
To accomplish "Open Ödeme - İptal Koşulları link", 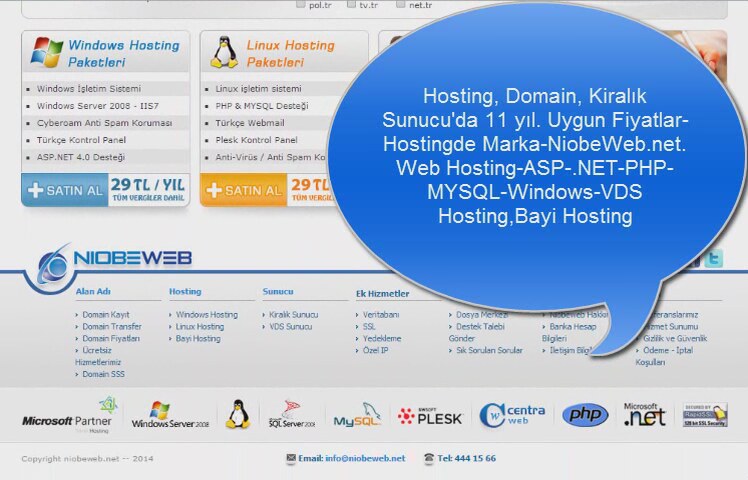I will point(664,356).
